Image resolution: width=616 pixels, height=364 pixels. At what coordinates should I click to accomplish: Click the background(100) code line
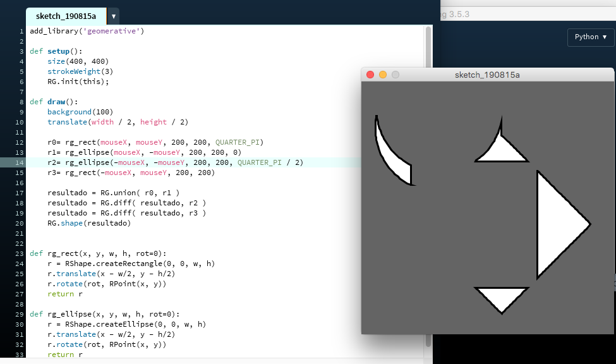(x=80, y=112)
